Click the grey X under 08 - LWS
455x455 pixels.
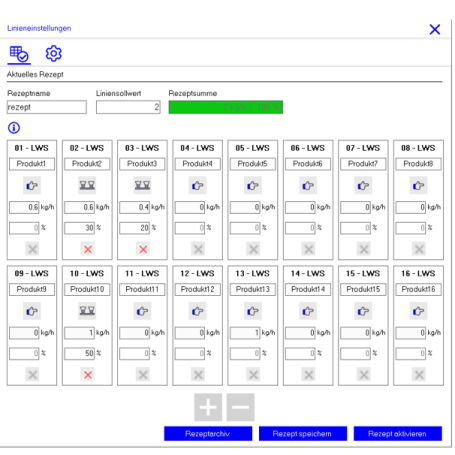click(419, 249)
